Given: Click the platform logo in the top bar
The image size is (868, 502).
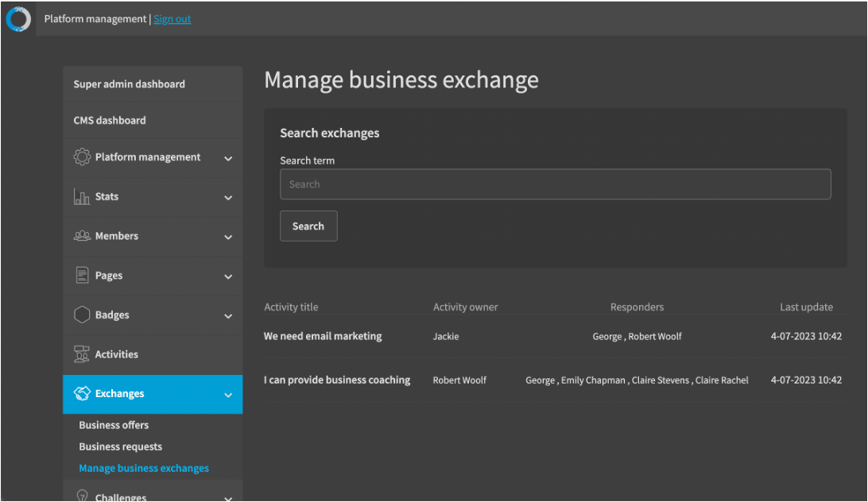Looking at the screenshot, I should 17,18.
